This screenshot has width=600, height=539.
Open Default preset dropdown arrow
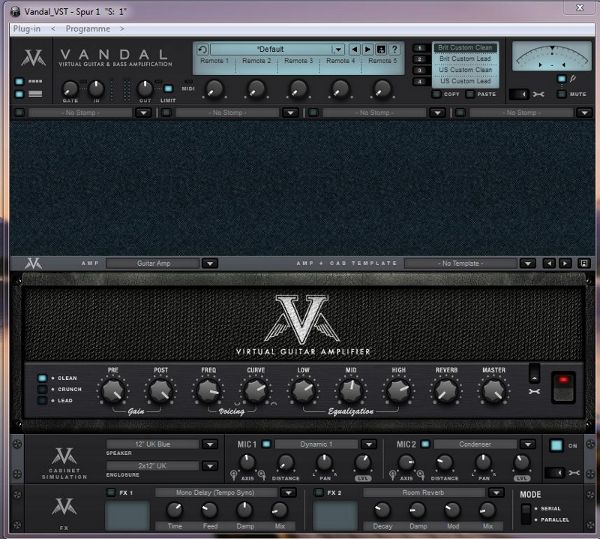pos(338,49)
